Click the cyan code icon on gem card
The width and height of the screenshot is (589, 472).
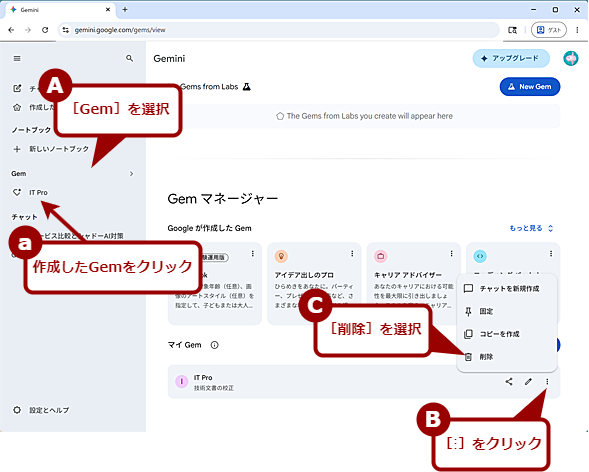point(480,256)
